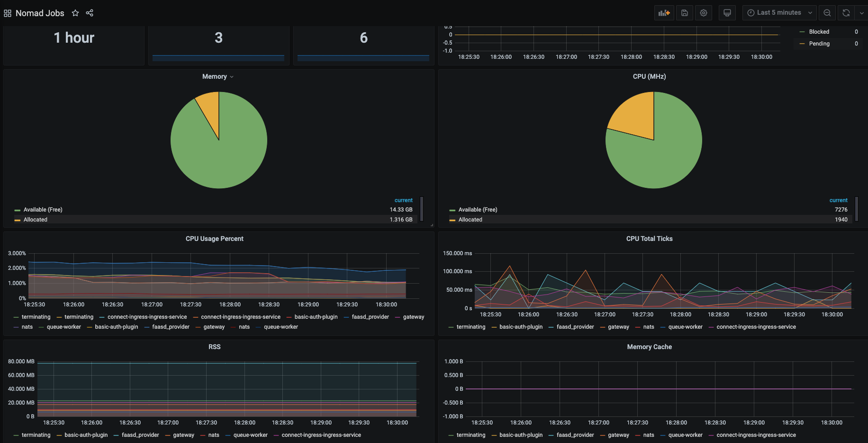Click the Pending legend color line
Viewport: 868px width, 443px height.
pyautogui.click(x=802, y=44)
